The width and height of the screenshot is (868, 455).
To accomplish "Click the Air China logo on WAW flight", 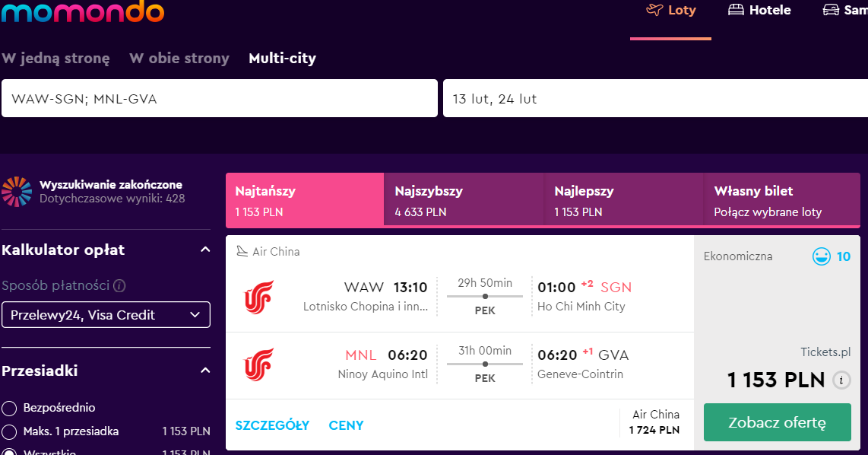I will click(258, 297).
